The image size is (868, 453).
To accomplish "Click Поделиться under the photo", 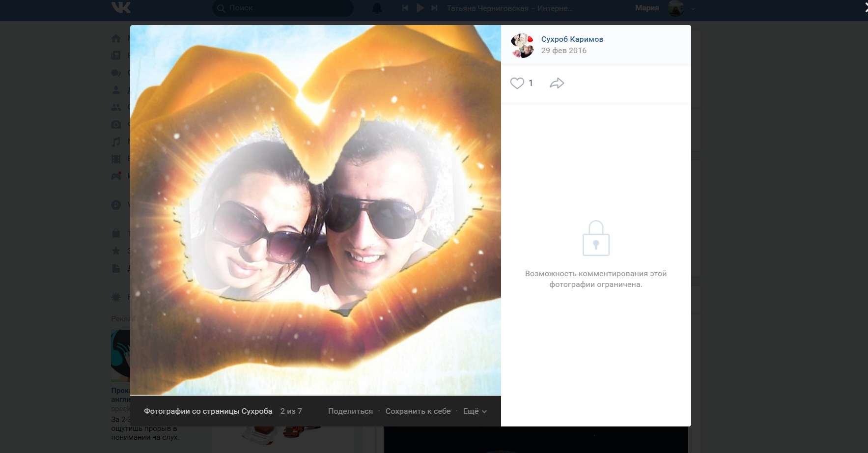I will click(x=350, y=411).
